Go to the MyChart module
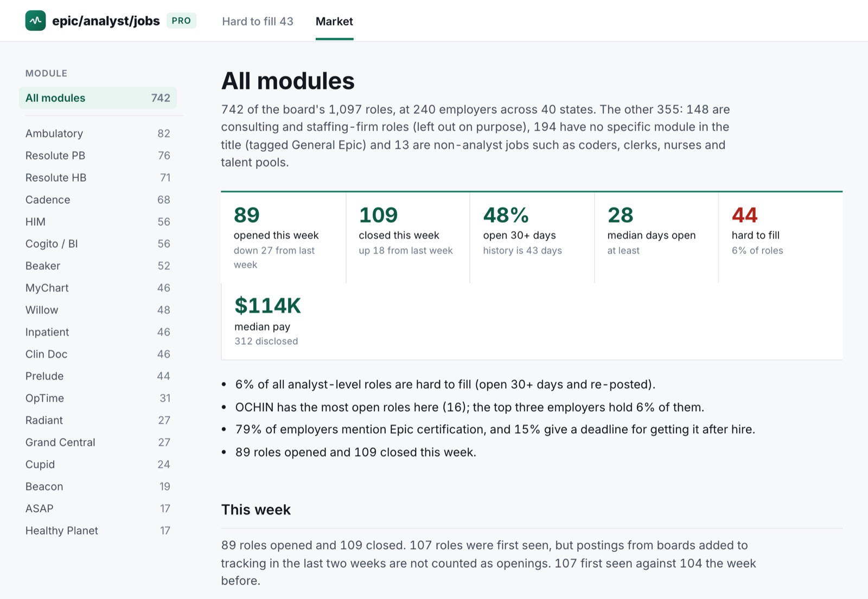This screenshot has height=599, width=868. point(98,288)
